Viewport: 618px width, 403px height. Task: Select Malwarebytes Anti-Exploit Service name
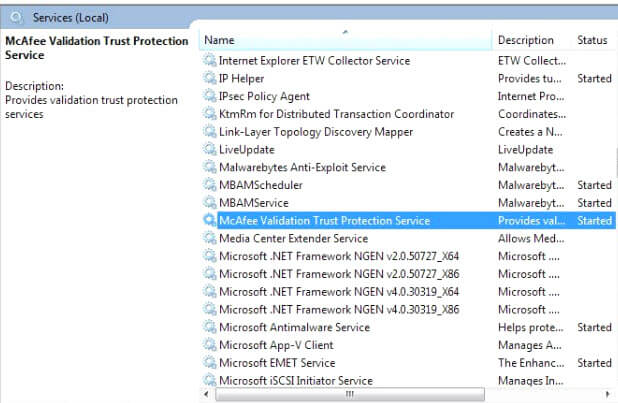click(x=302, y=167)
